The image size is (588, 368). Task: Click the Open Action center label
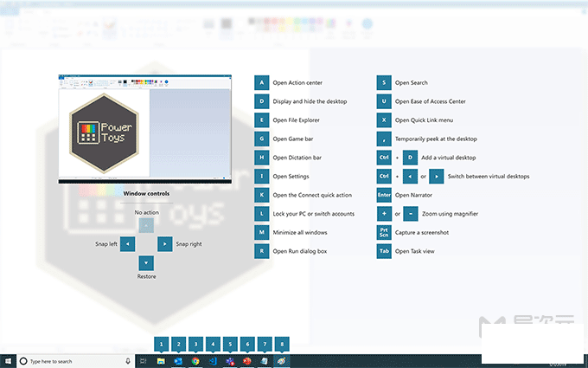[x=297, y=82]
